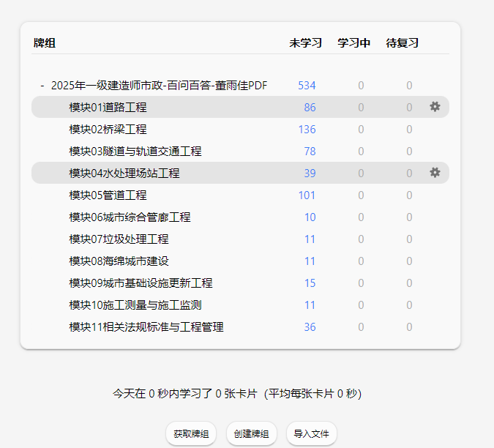Open 模块06城市综合管廊工程 deck

pyautogui.click(x=130, y=217)
